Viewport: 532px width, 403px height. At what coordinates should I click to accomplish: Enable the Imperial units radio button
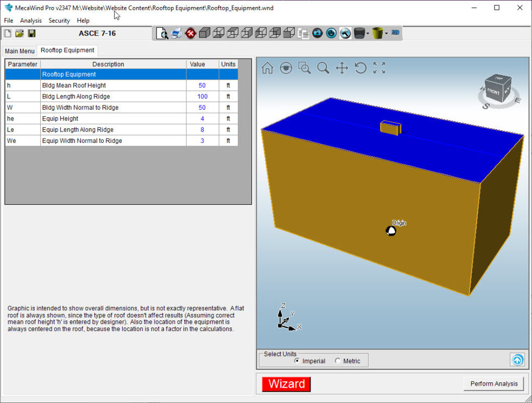pos(297,361)
